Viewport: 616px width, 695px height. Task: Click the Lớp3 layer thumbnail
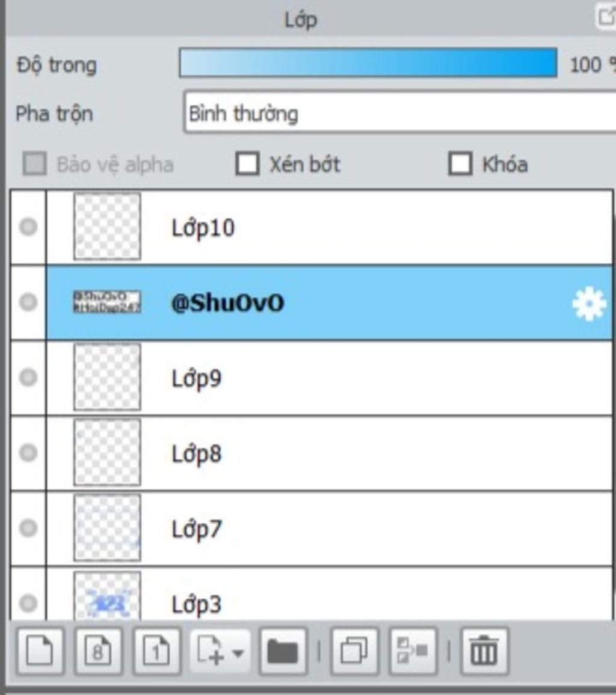click(x=107, y=596)
